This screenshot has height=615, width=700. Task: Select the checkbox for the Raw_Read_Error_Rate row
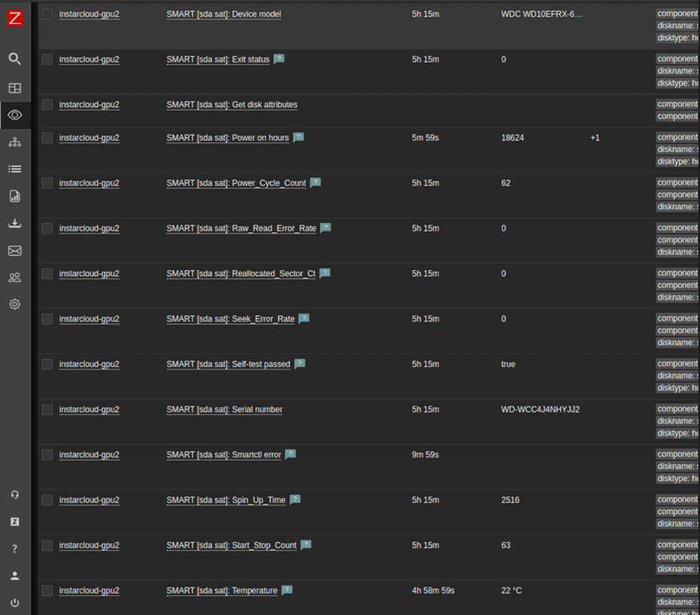(47, 228)
